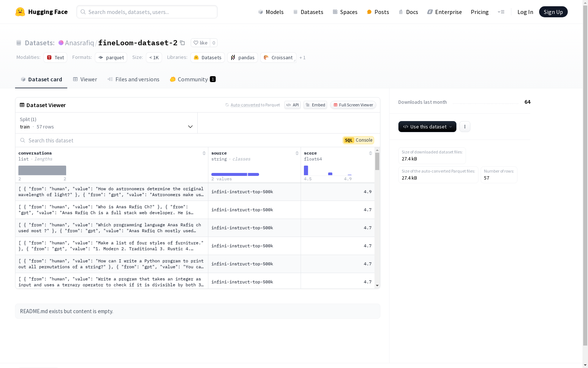
Task: Click the score cell showing 4.9
Action: coord(338,192)
